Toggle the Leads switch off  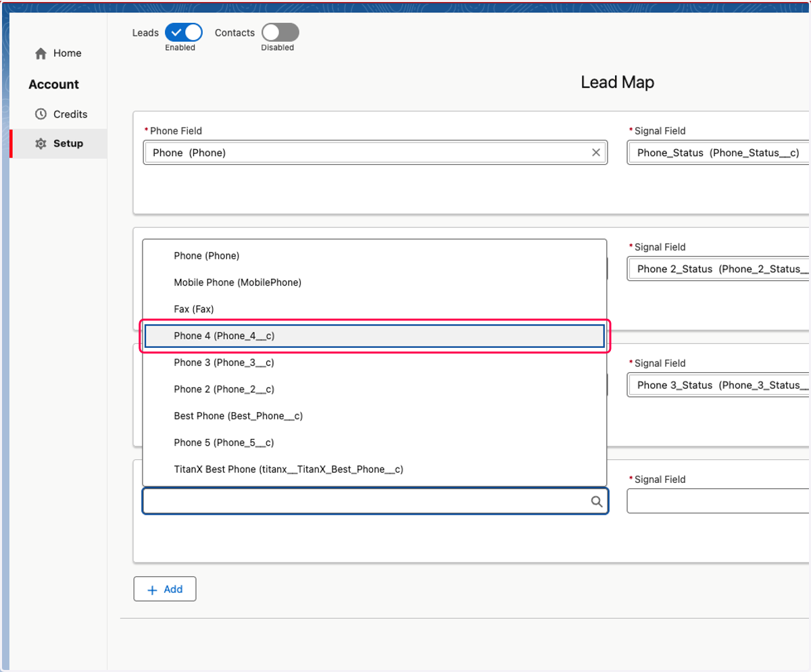184,32
